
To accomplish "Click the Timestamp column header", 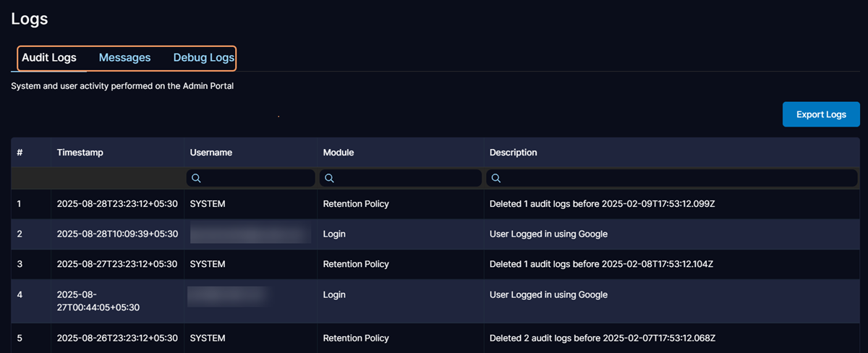I will tap(80, 153).
